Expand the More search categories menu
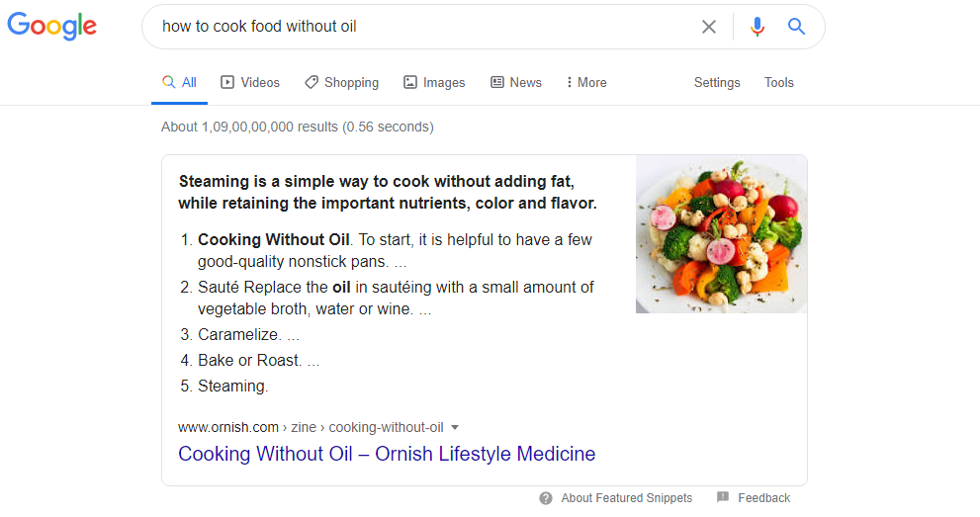This screenshot has height=517, width=980. pyautogui.click(x=586, y=83)
